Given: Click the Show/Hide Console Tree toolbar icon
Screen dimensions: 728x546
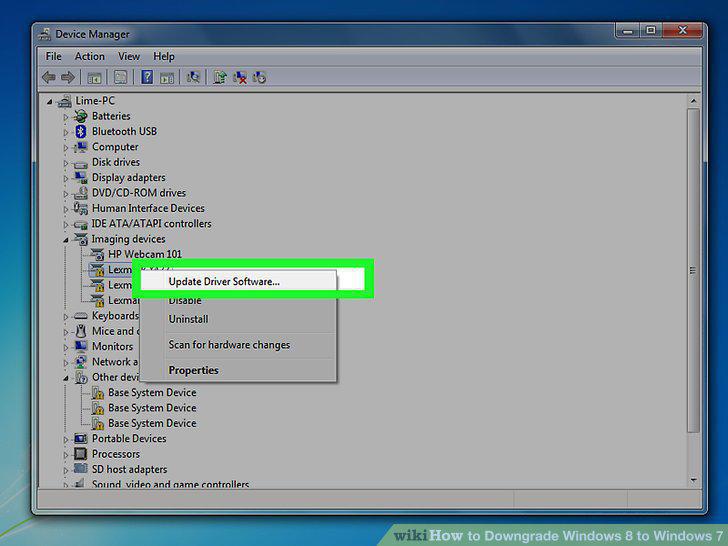Looking at the screenshot, I should [x=94, y=78].
